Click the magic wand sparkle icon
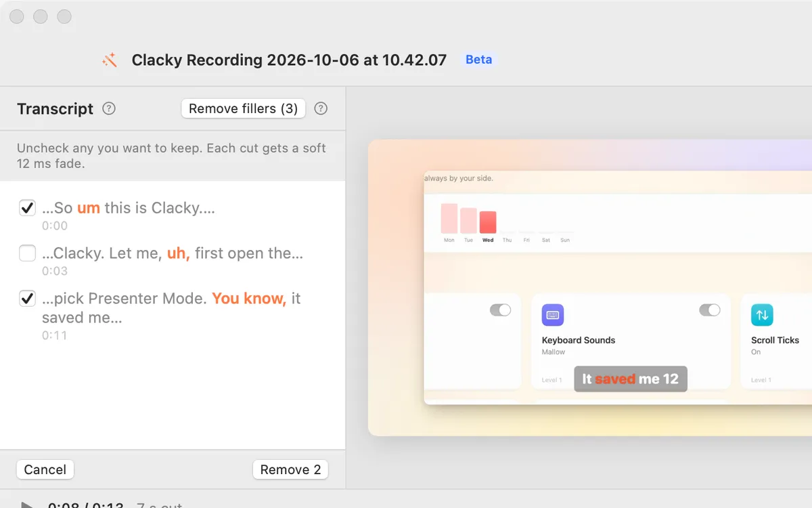Image resolution: width=812 pixels, height=508 pixels. click(x=110, y=60)
